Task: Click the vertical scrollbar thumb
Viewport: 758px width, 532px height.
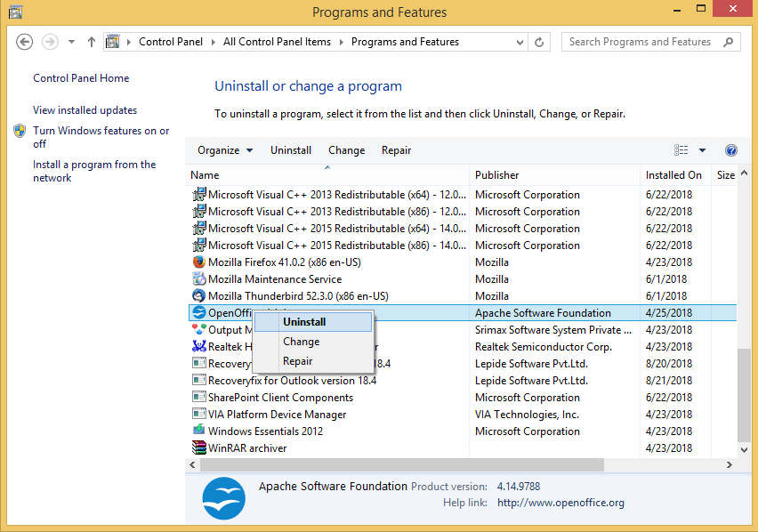Action: [x=744, y=395]
